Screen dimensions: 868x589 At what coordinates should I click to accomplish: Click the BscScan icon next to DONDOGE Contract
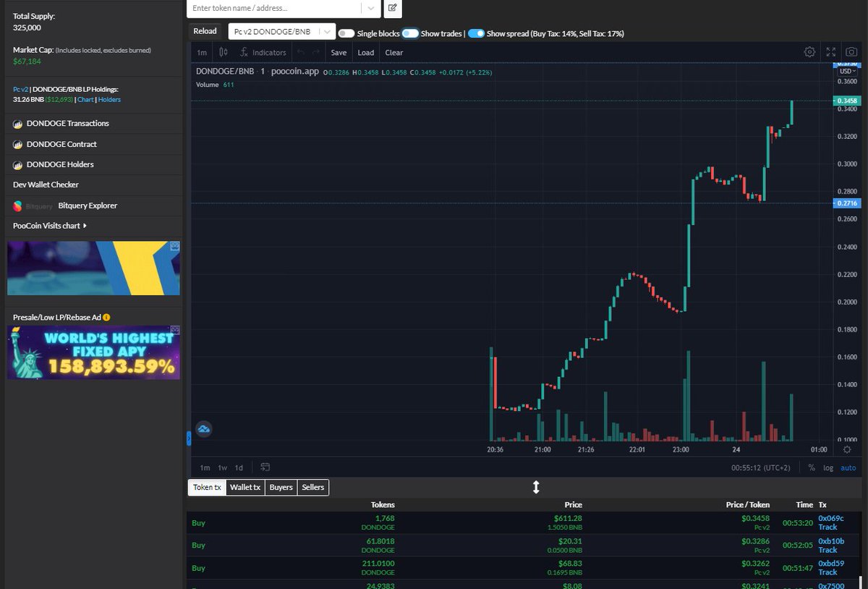(18, 145)
